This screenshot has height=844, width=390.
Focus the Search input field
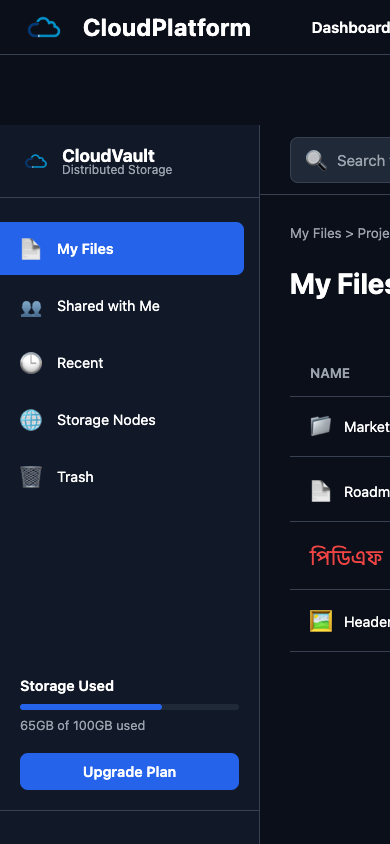[x=340, y=160]
